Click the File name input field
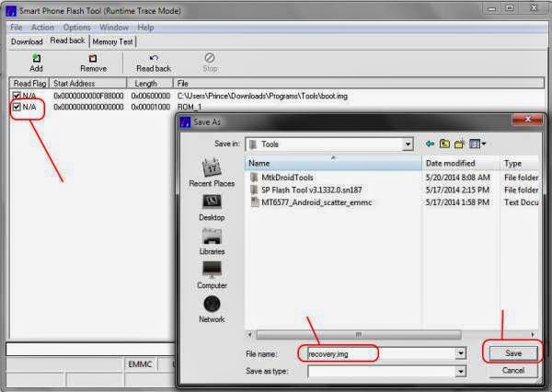The image size is (552, 392). [381, 353]
